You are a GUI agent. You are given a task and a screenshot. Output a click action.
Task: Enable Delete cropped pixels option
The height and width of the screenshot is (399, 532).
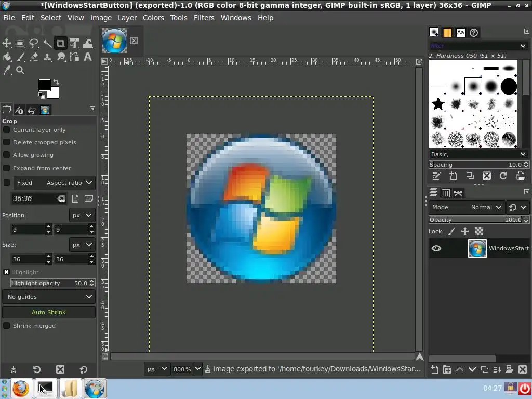6,142
